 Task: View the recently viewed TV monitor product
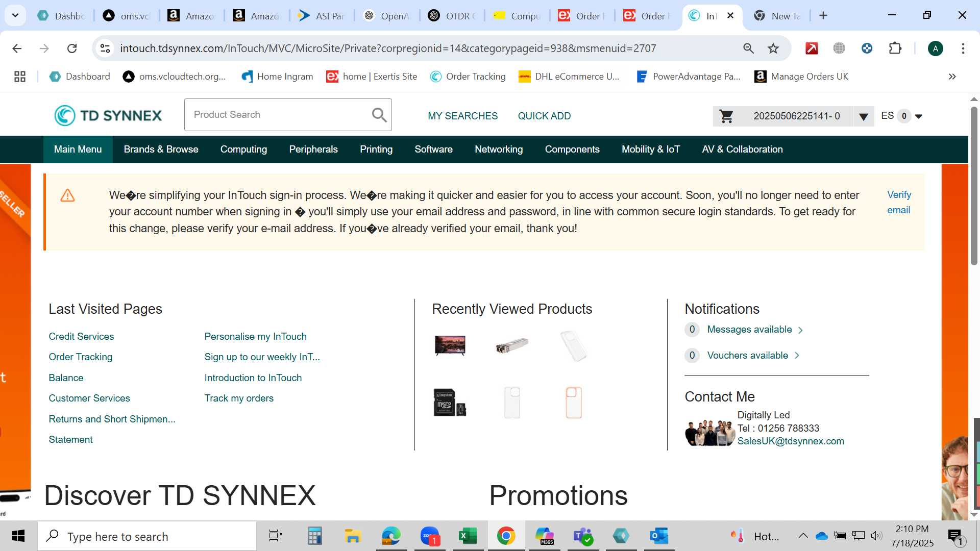point(450,345)
